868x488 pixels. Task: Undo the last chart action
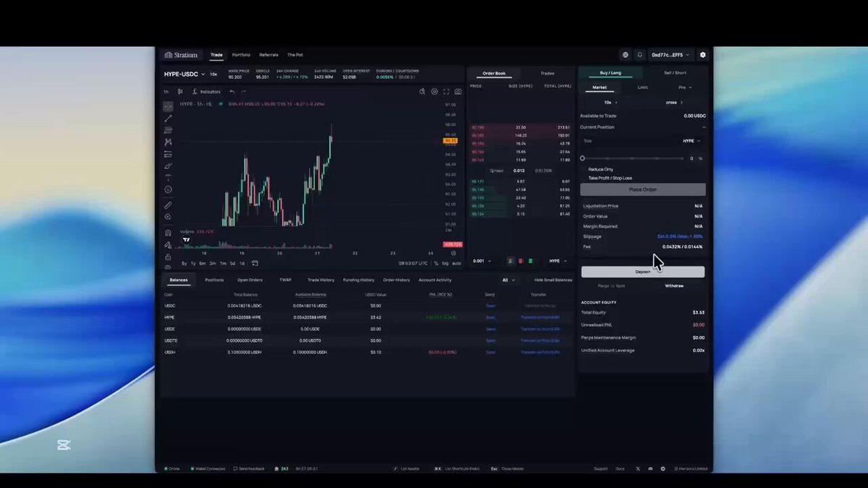click(231, 92)
